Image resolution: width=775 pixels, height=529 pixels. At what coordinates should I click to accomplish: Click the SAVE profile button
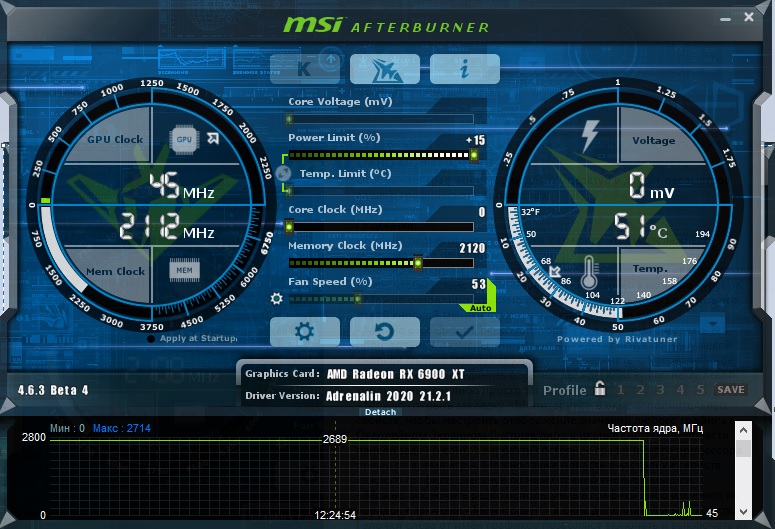pos(731,390)
